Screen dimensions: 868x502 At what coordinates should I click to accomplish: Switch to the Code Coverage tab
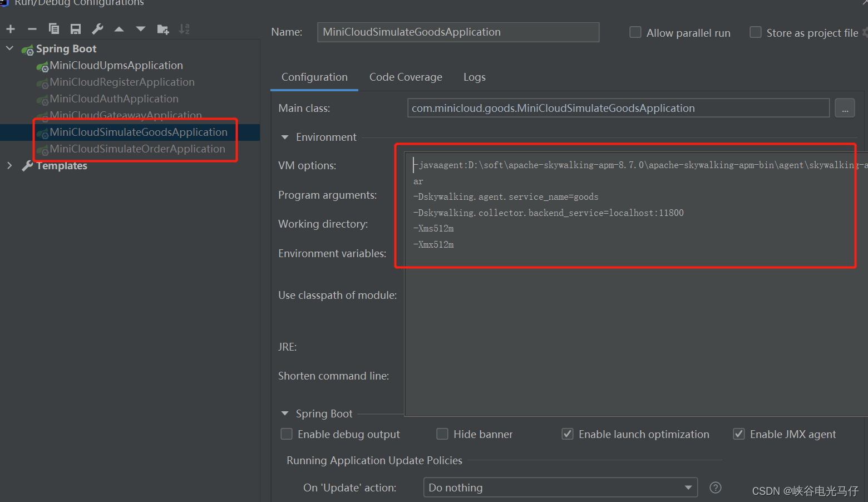(x=406, y=77)
